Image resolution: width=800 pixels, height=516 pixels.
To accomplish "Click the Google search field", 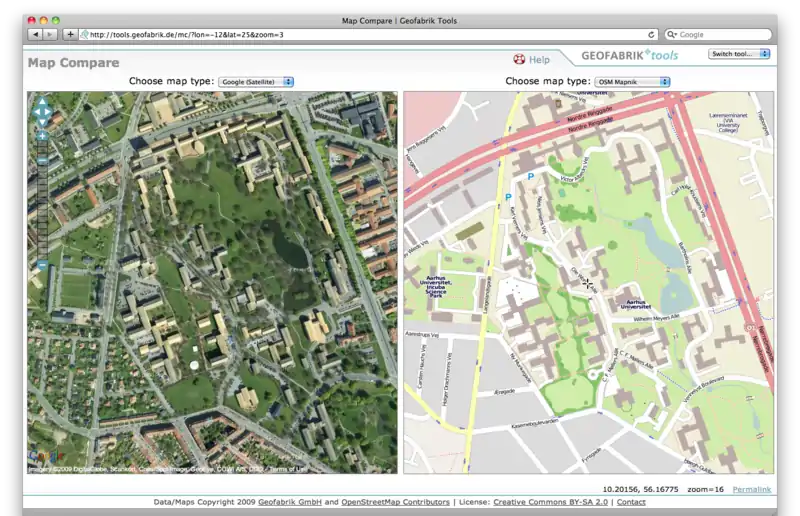I will point(722,34).
